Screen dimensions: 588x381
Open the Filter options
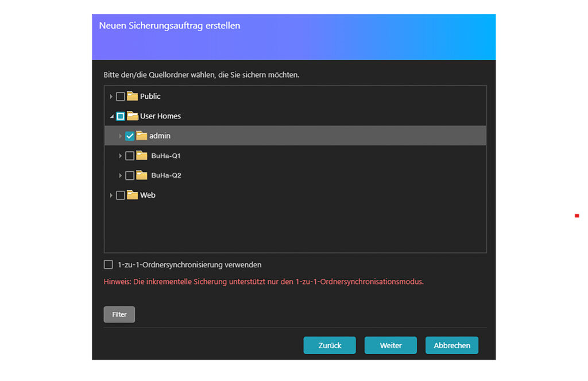tap(119, 314)
